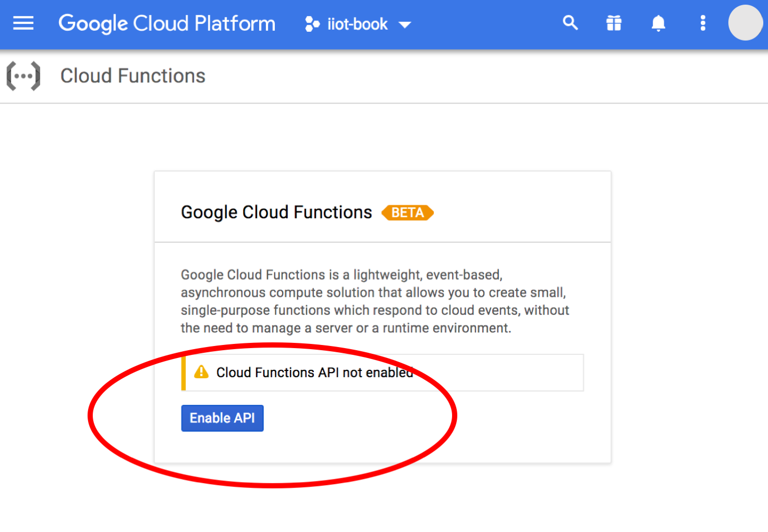Click the Cloud Functions page title
The height and width of the screenshot is (532, 768).
point(133,76)
